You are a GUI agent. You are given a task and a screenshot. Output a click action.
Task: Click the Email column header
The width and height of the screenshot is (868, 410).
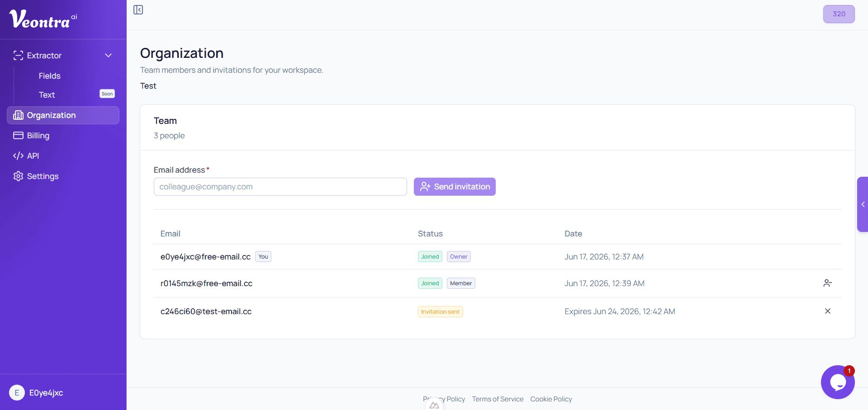[x=170, y=234]
